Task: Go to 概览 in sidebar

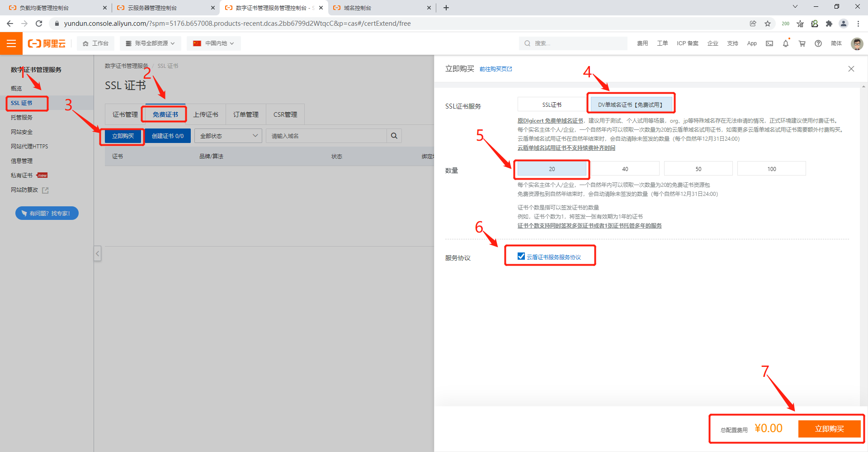Action: click(16, 89)
